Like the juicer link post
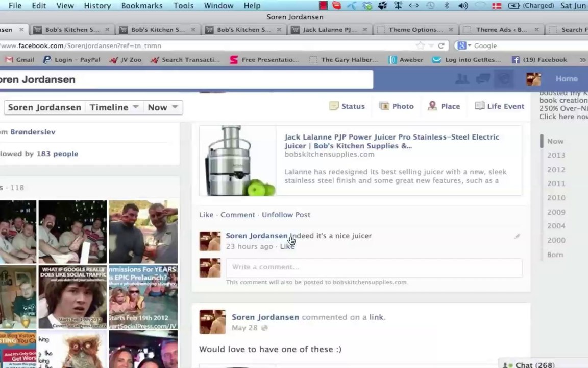The height and width of the screenshot is (368, 588). tap(206, 215)
